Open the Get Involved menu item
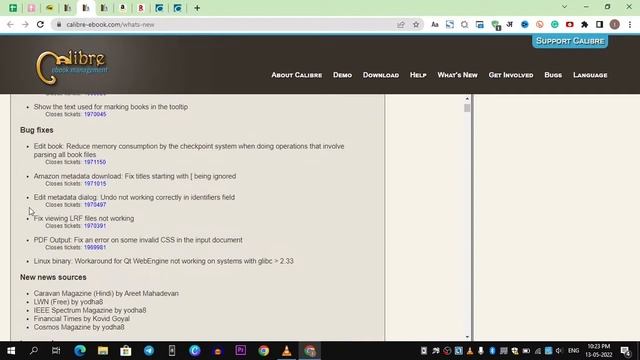The image size is (640, 360). pyautogui.click(x=511, y=75)
